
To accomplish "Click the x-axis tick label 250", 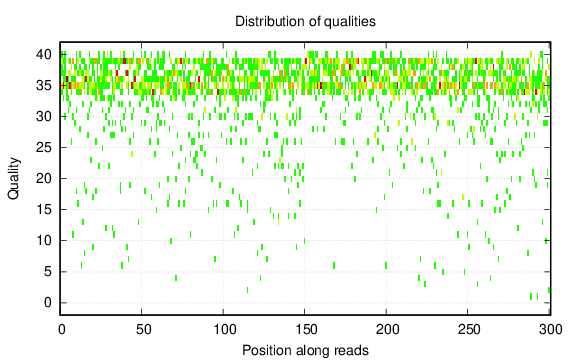I will [469, 330].
